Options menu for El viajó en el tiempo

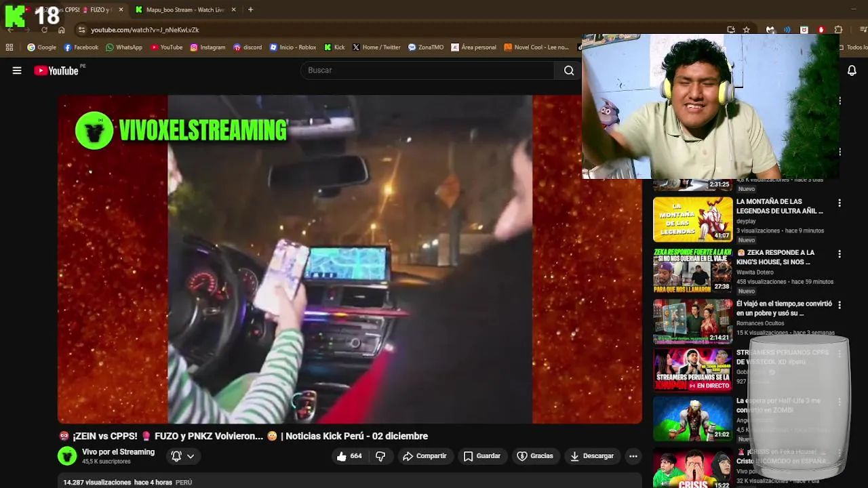point(840,305)
